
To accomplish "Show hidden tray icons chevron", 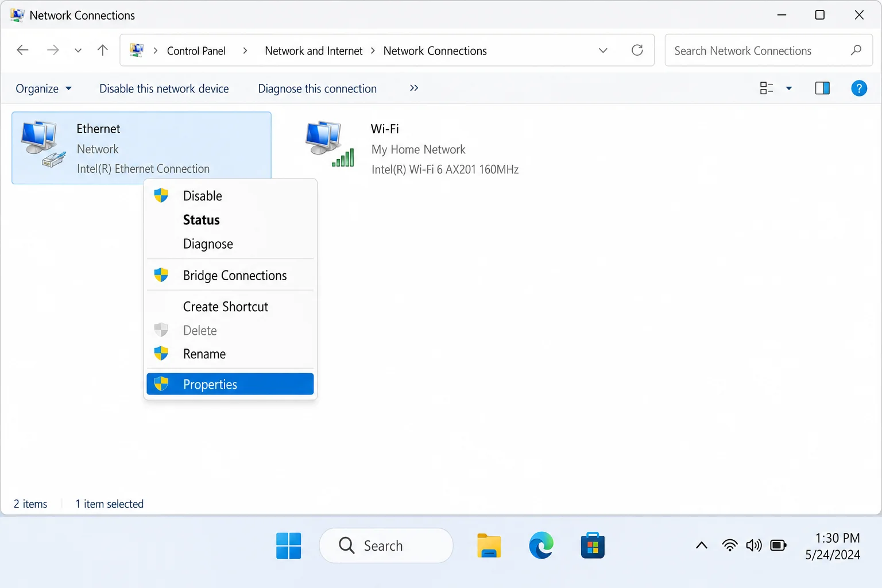I will click(702, 546).
